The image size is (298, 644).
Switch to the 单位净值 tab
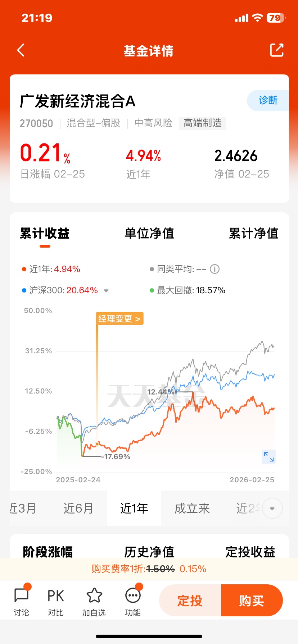149,234
